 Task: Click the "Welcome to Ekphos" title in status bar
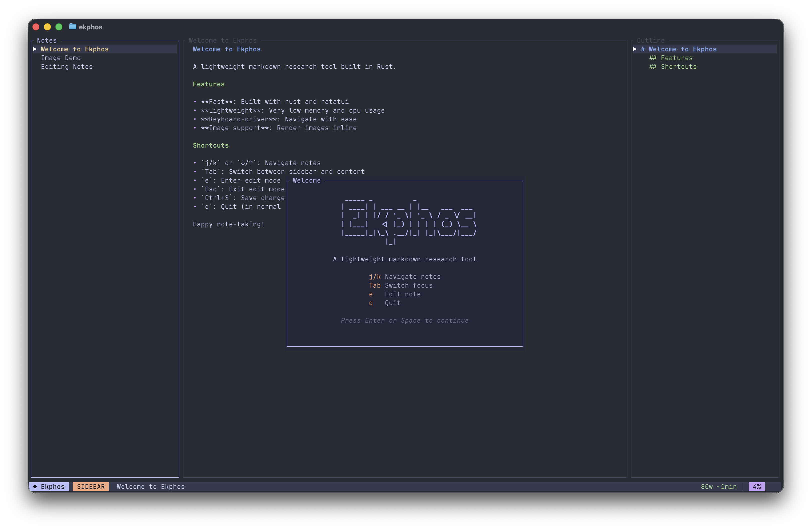pos(150,487)
